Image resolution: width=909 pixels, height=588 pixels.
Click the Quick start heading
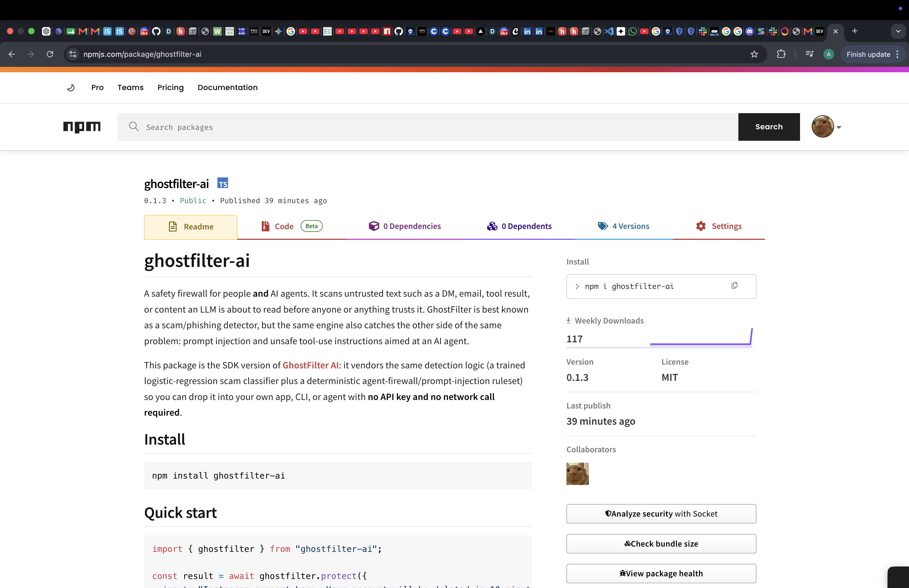coord(180,513)
